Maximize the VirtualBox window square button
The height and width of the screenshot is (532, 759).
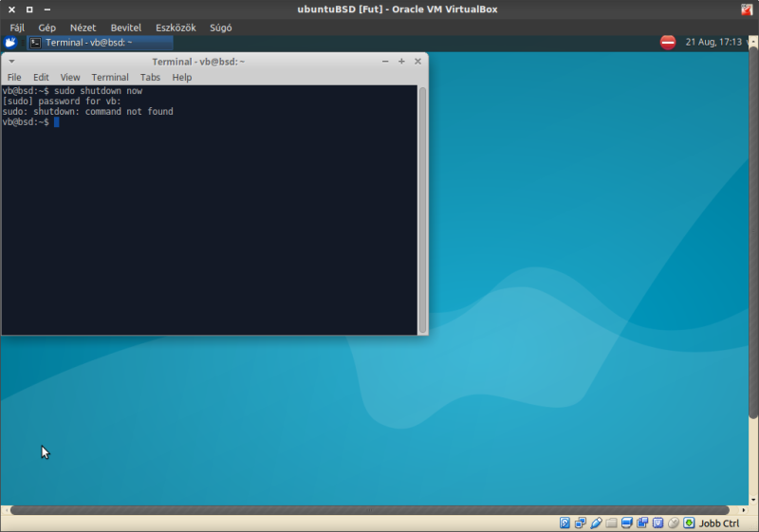(29, 9)
